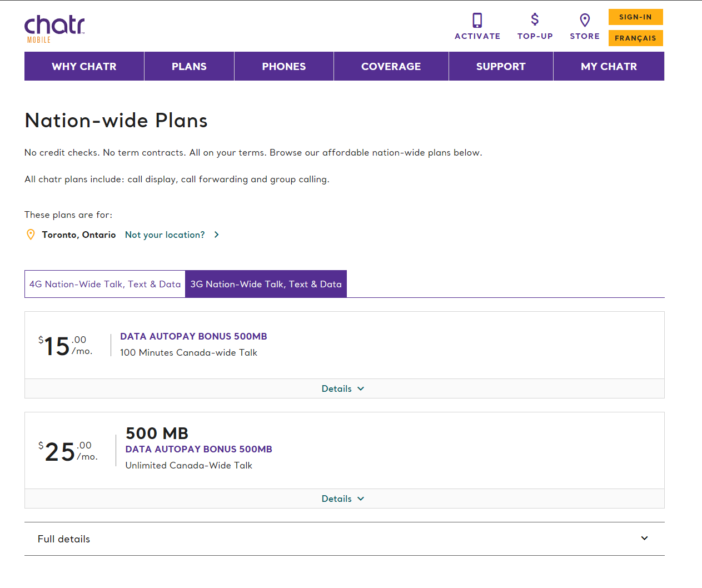702x588 pixels.
Task: Switch to 4G Nation-Wide Talk, Text & Data tab
Action: click(x=105, y=284)
